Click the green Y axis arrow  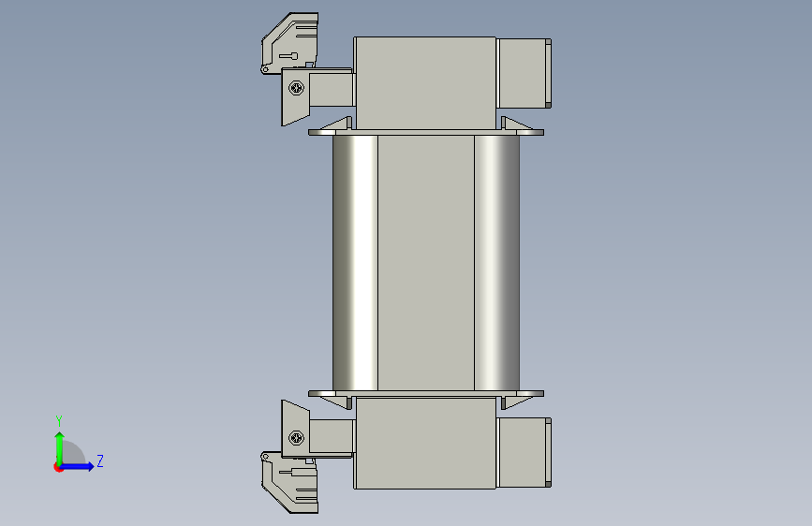click(x=59, y=449)
